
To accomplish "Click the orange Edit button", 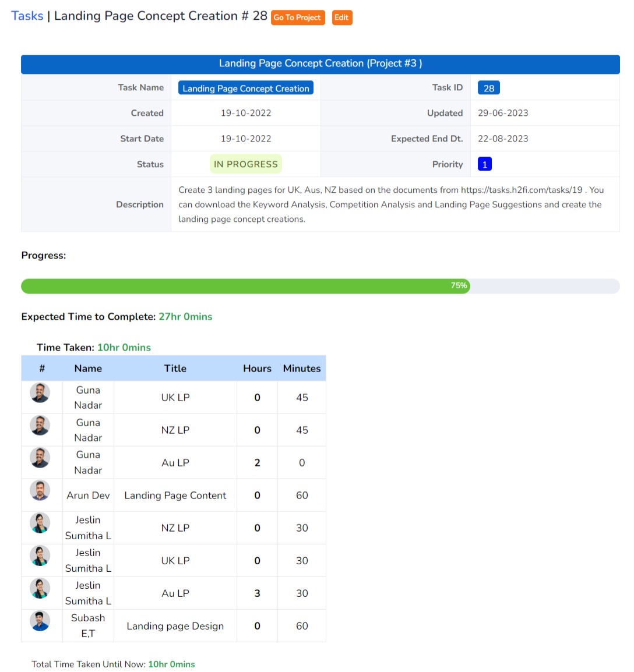I will click(x=341, y=17).
